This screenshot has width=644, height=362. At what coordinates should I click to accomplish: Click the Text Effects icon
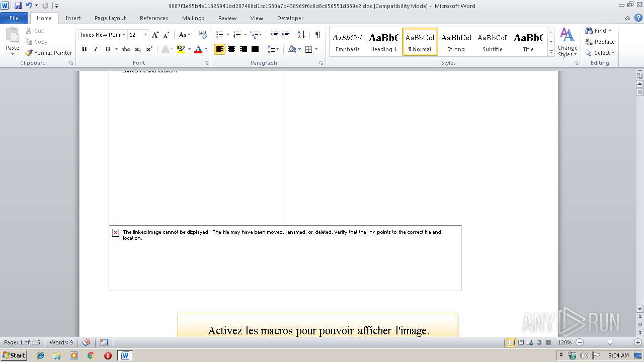point(165,49)
